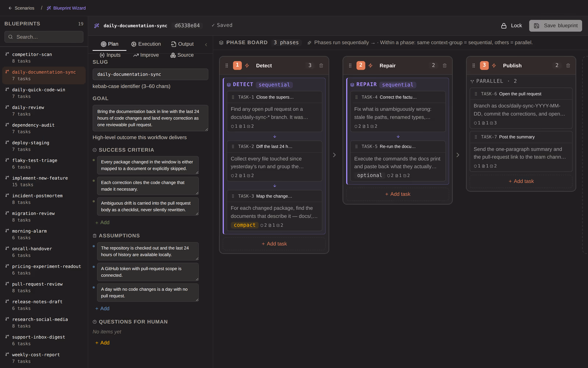Click the Repair phase number badge 2
The width and height of the screenshot is (588, 368).
361,66
